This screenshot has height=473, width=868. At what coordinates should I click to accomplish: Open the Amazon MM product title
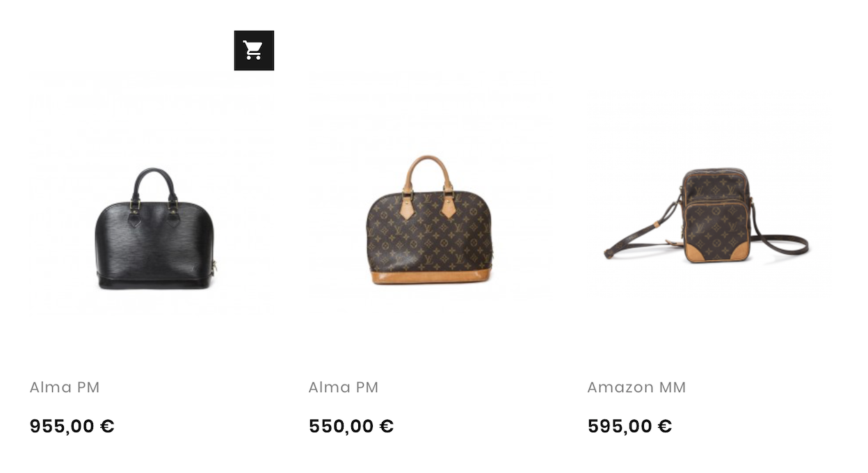pyautogui.click(x=636, y=387)
